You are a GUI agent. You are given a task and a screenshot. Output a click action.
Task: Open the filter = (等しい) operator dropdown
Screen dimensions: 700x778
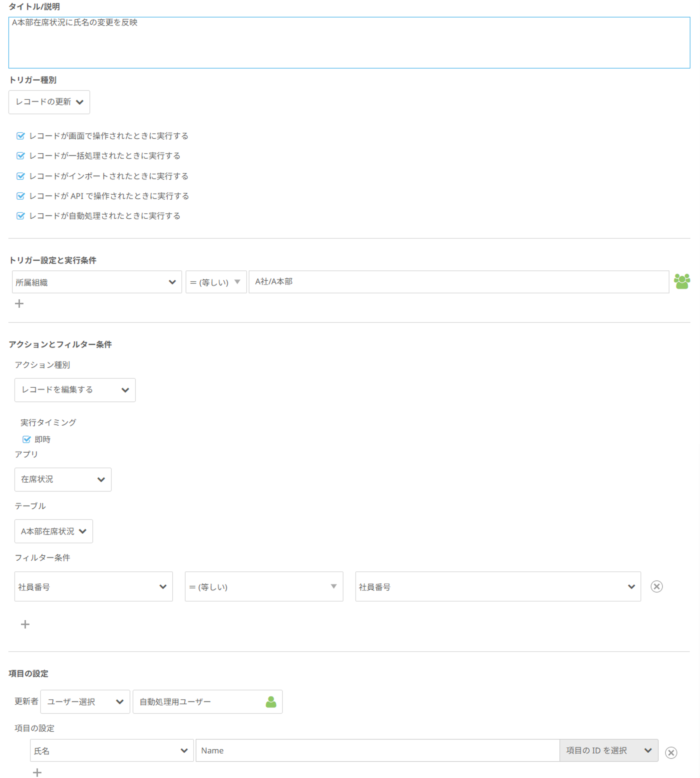pyautogui.click(x=264, y=586)
